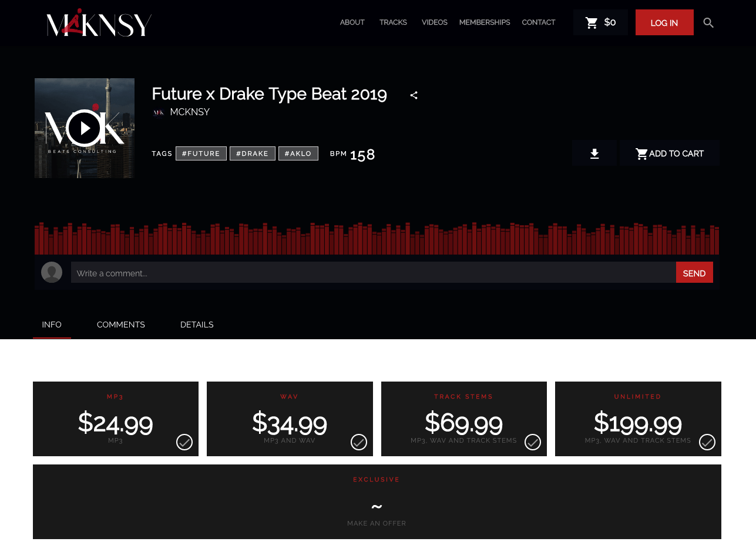Switch to the Details tab

tap(197, 325)
